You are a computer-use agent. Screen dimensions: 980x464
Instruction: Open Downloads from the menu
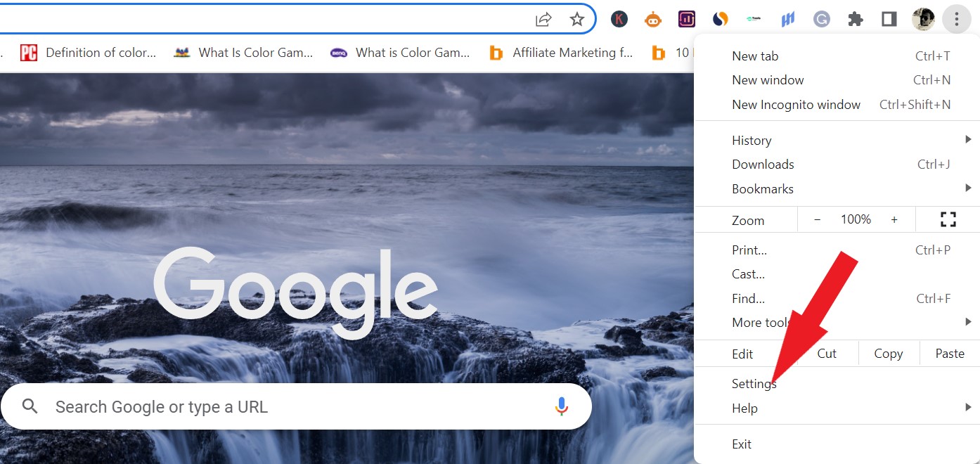click(x=763, y=164)
